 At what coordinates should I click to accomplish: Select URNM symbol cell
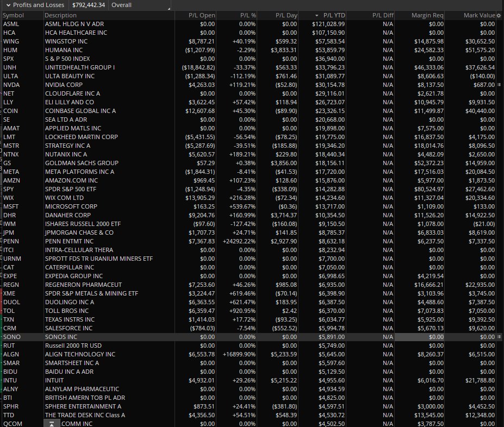coord(12,259)
